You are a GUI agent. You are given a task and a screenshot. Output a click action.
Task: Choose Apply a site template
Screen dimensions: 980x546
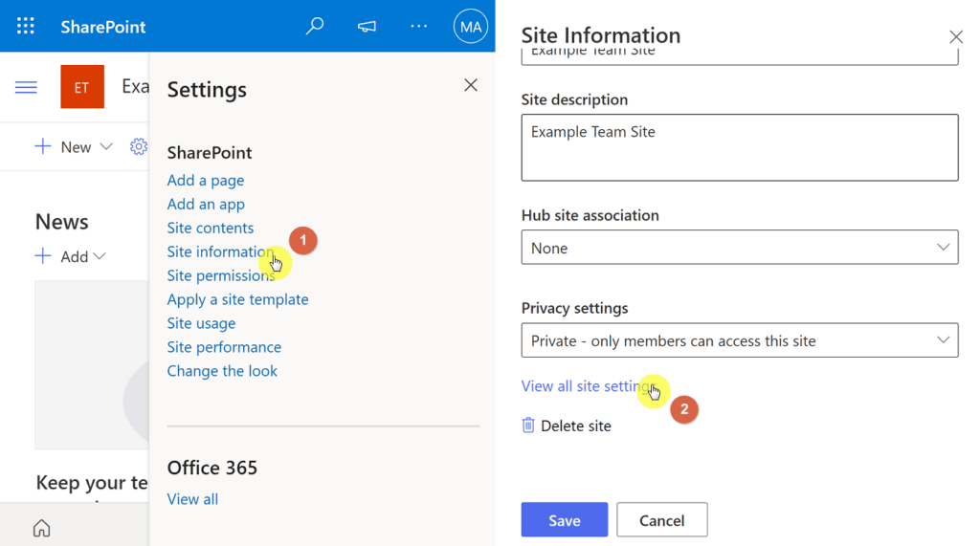tap(237, 300)
